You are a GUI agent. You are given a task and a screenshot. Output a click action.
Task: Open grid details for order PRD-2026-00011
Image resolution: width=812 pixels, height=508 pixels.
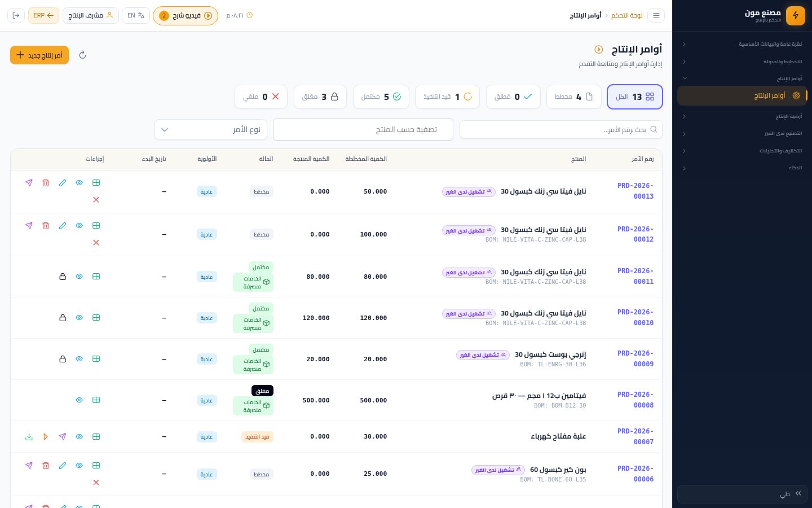pos(96,277)
